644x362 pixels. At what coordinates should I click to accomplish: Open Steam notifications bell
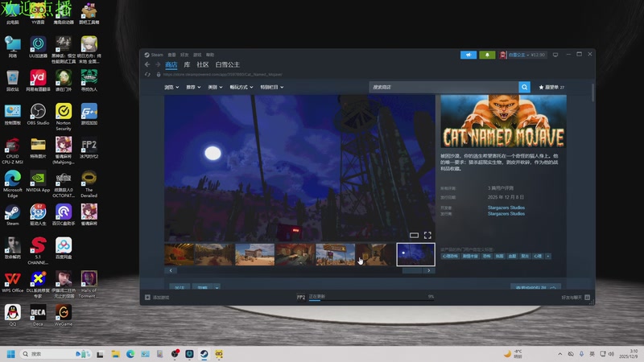coord(487,55)
